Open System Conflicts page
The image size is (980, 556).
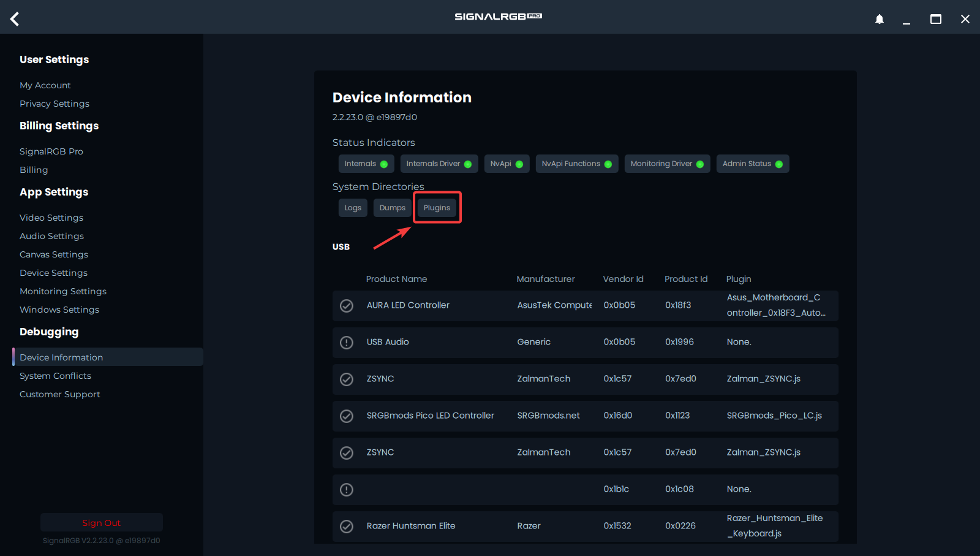click(55, 376)
